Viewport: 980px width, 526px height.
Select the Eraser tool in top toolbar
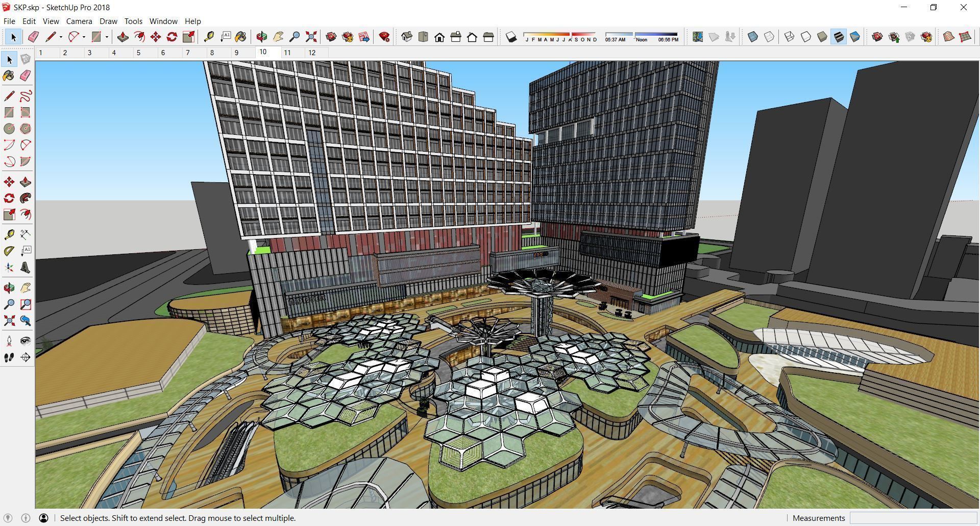coord(34,37)
